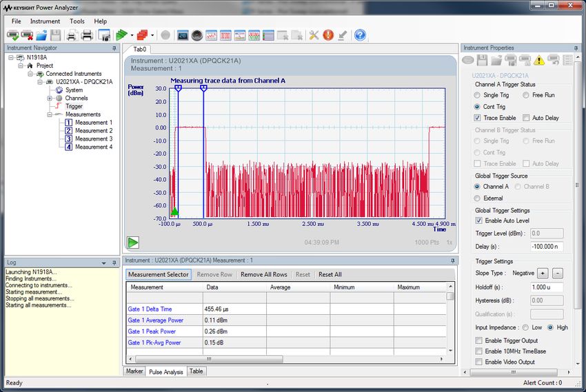The width and height of the screenshot is (586, 392).
Task: Select Channel A as Global Trigger Source
Action: click(x=477, y=187)
